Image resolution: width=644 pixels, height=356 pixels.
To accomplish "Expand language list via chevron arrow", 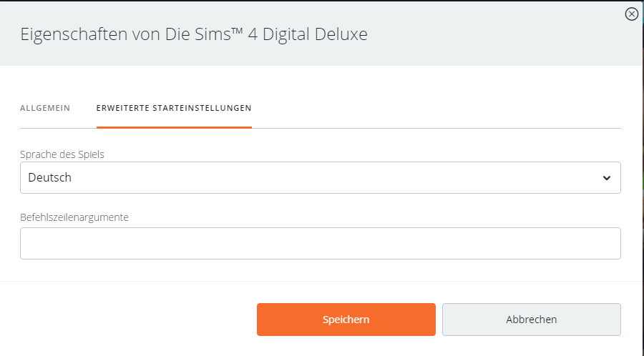I will tap(607, 178).
